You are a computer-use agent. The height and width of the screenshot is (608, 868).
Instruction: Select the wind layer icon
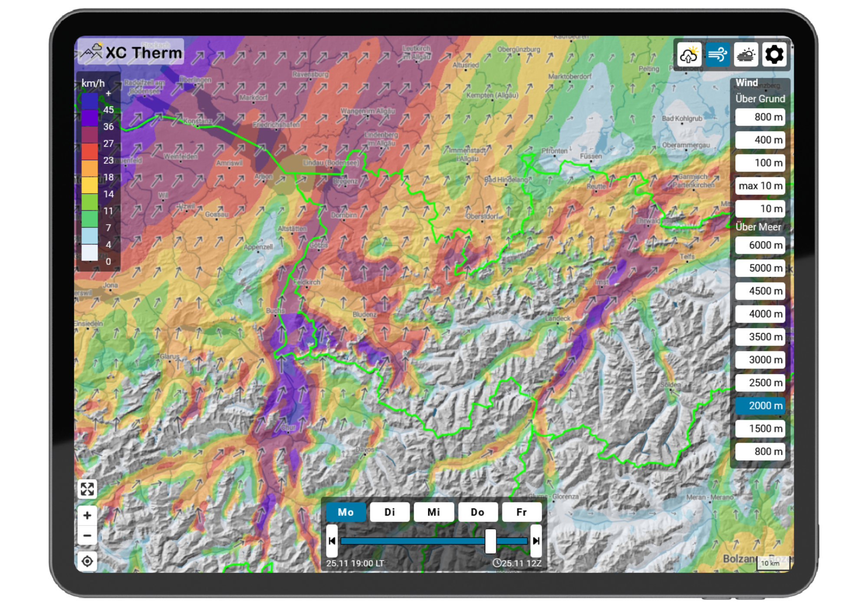(x=717, y=55)
